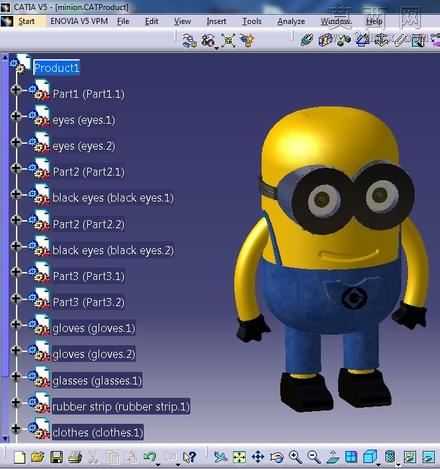
Task: Click the Create Multi-View icon
Action: tap(351, 457)
